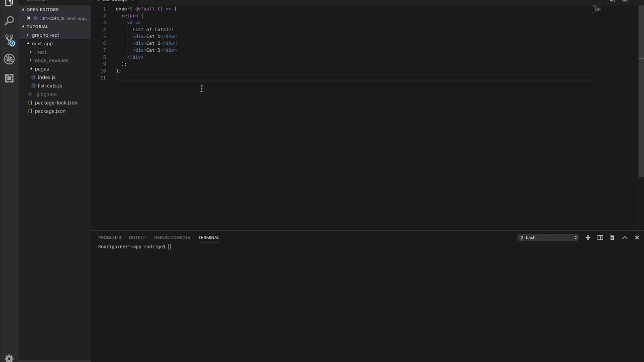This screenshot has height=362, width=644.
Task: Click the 'Cat 3' div line
Action: tap(154, 50)
